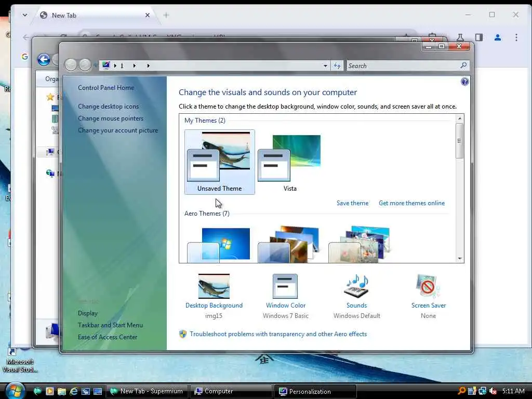Screen dimensions: 532x399
Task: Close the New Tab tab
Action: point(147,15)
